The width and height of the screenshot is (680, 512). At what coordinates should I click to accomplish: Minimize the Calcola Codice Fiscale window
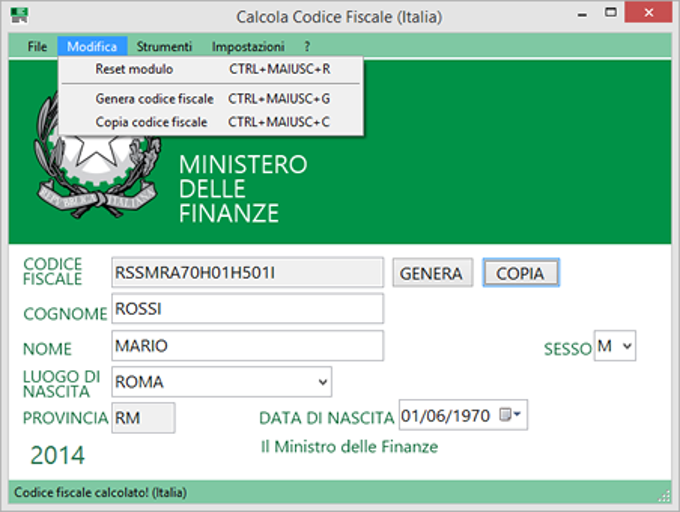(582, 15)
